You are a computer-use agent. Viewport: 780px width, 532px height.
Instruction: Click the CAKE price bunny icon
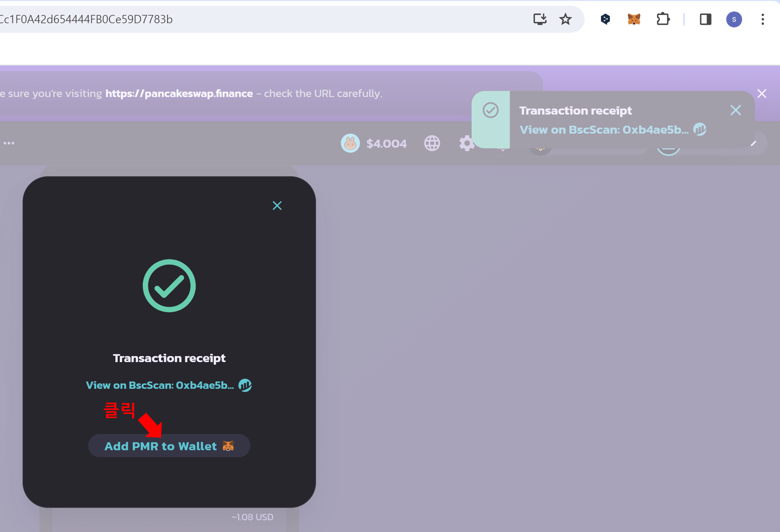pyautogui.click(x=350, y=143)
